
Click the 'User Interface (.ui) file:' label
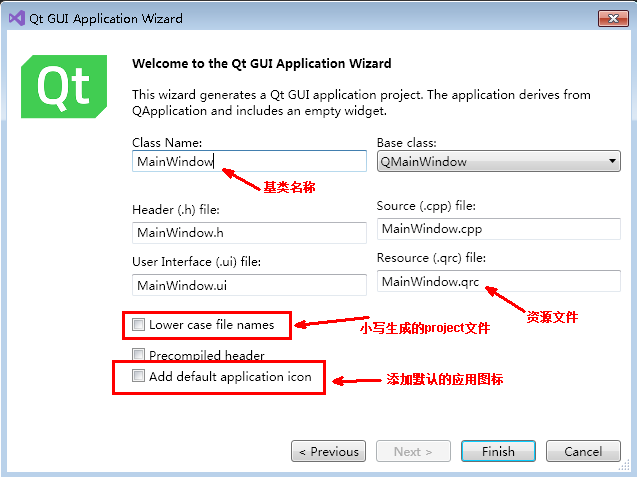[197, 262]
